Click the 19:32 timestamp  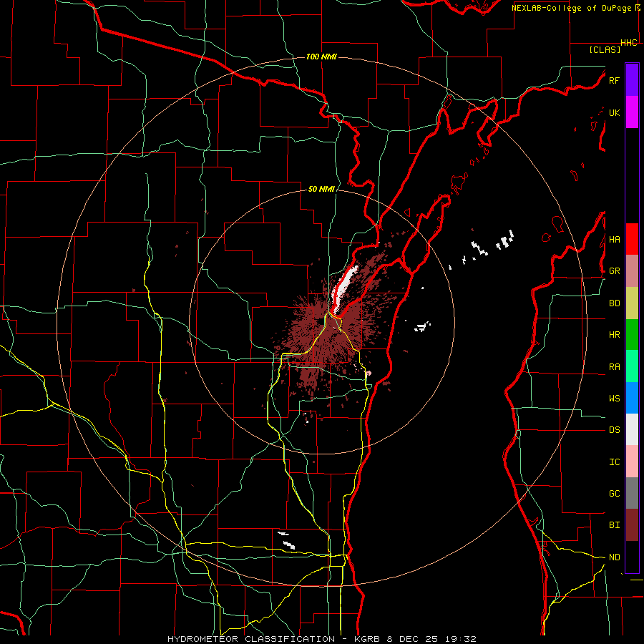coord(462,639)
